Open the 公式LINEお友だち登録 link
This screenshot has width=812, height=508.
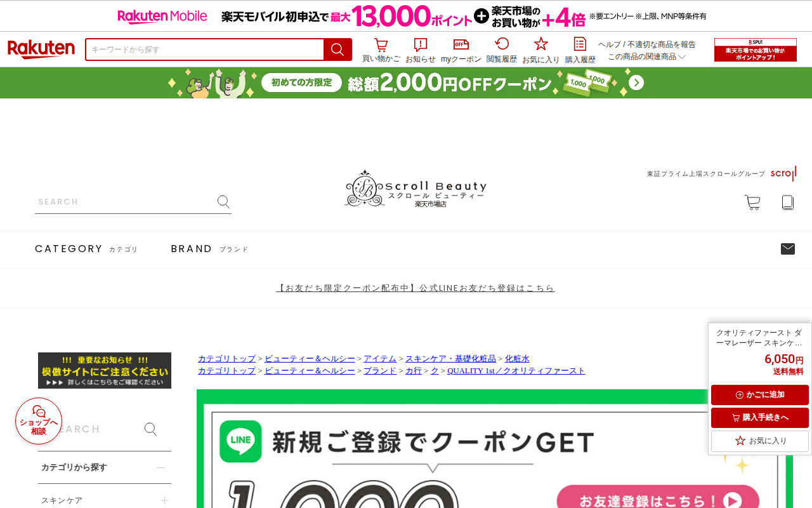(x=416, y=288)
